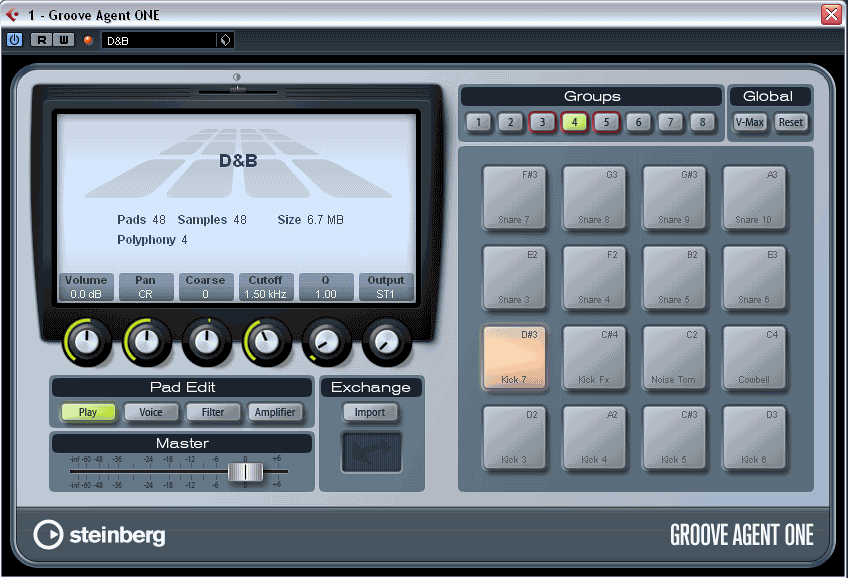
Task: Select group 8
Action: coord(702,122)
